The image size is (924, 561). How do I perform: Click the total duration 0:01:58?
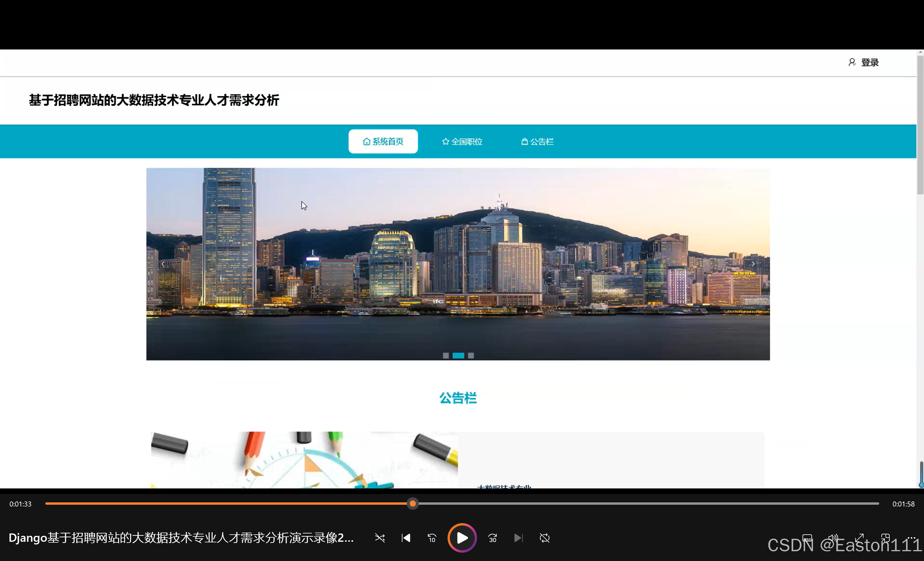[x=903, y=504]
